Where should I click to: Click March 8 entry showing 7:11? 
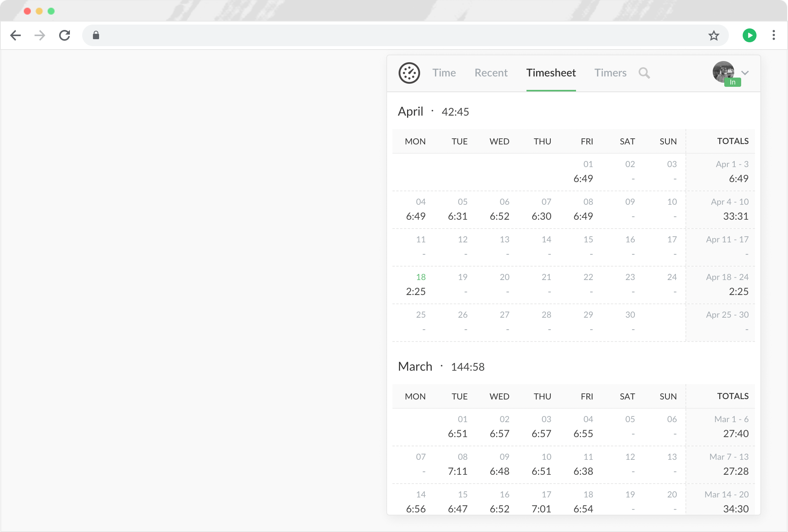pos(457,471)
